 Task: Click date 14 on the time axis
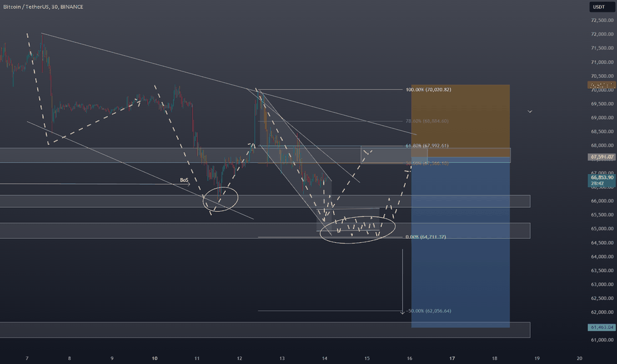(x=324, y=359)
